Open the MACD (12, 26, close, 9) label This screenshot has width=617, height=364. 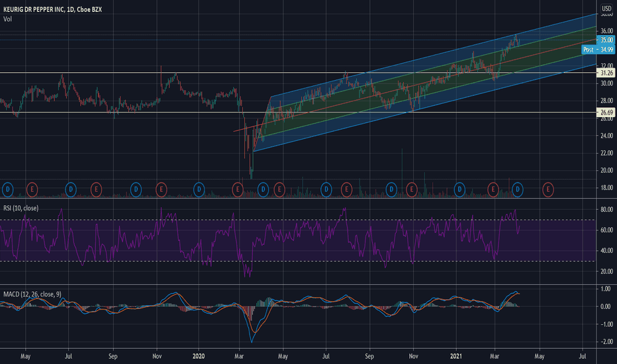(32, 295)
